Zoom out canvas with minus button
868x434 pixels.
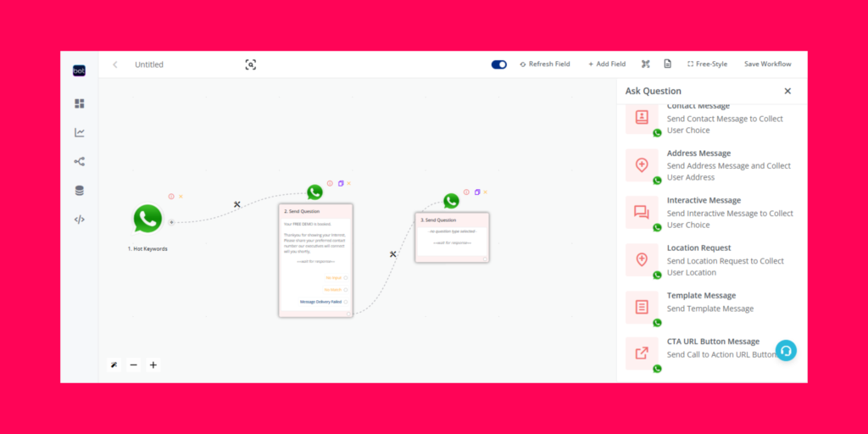(x=133, y=364)
